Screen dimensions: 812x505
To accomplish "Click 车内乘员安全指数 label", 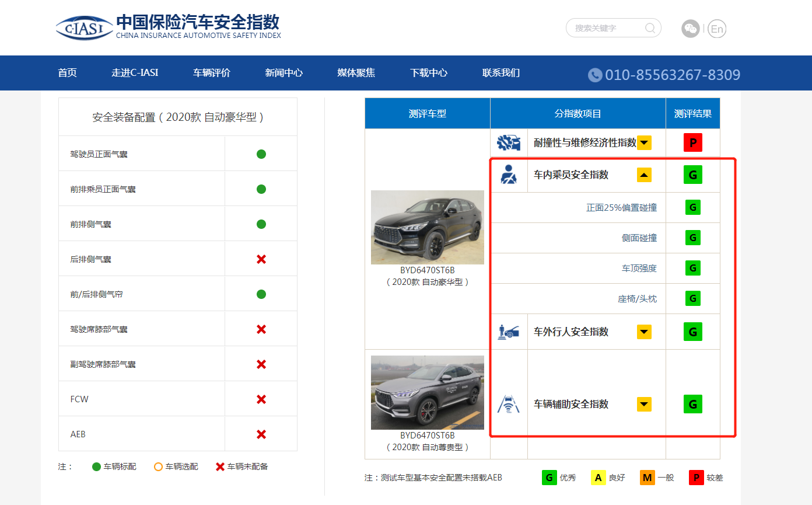I will [571, 175].
